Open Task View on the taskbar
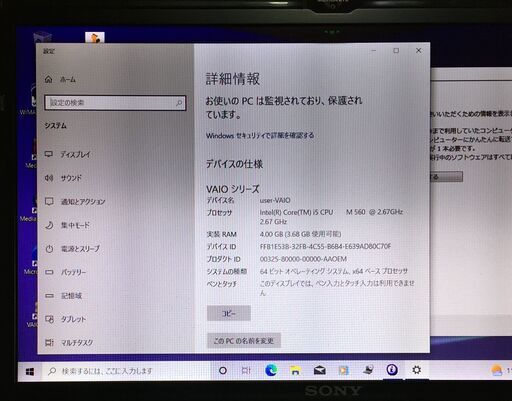This screenshot has width=512, height=401. click(x=246, y=370)
